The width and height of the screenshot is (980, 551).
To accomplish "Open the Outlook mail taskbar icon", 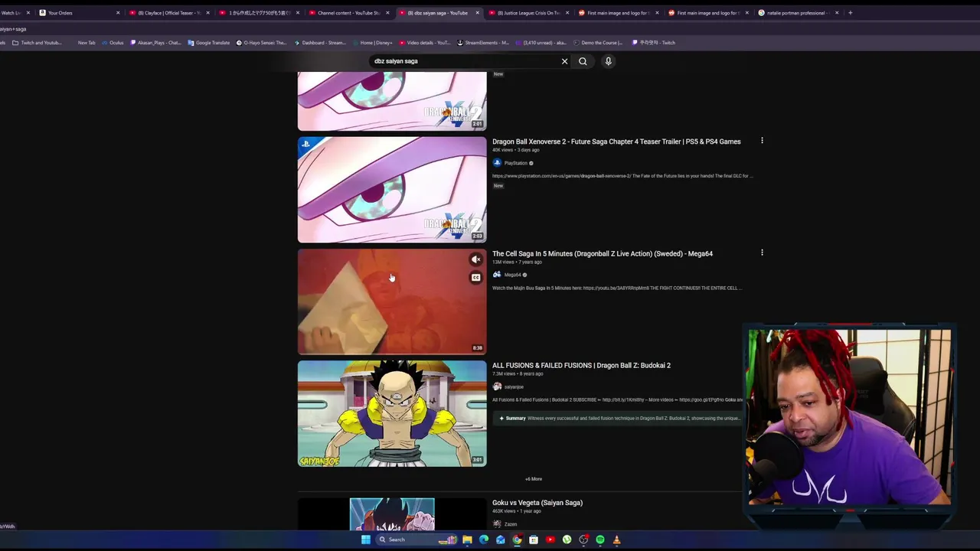I will tap(501, 540).
